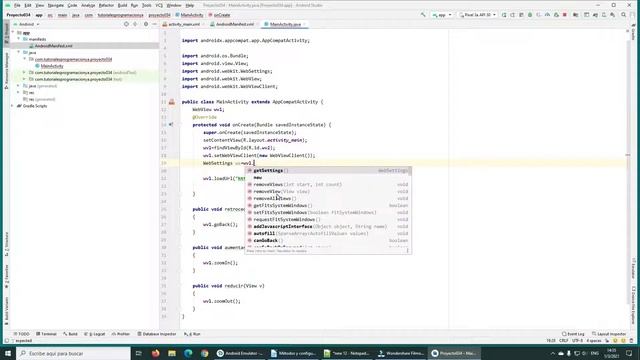
Task: Click the Attach Debugger icon in toolbar
Action: point(556,15)
